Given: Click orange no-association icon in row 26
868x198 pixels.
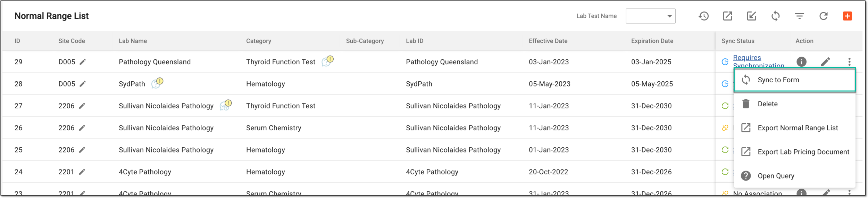Looking at the screenshot, I should click(725, 128).
